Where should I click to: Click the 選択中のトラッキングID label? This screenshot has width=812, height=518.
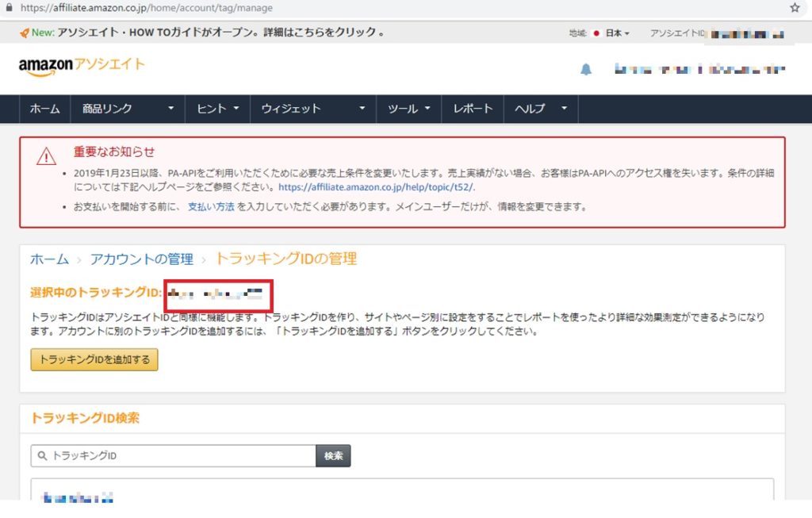(x=96, y=293)
